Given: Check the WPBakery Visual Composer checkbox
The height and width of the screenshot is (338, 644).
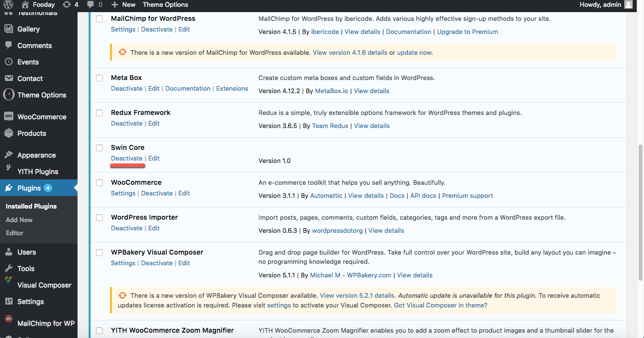Looking at the screenshot, I should coord(99,253).
